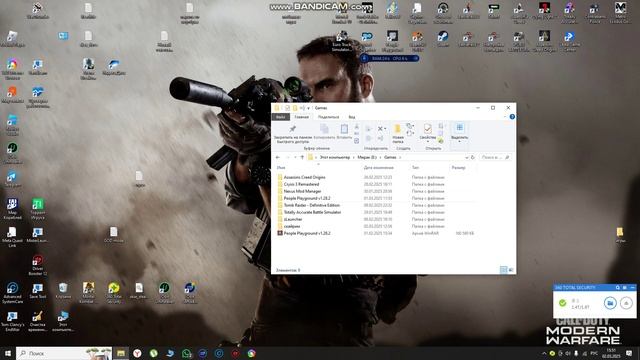Screen dimensions: 640x360
Task: Select the People Playground v1.28.2 WinRAR archive
Action: tap(307, 233)
